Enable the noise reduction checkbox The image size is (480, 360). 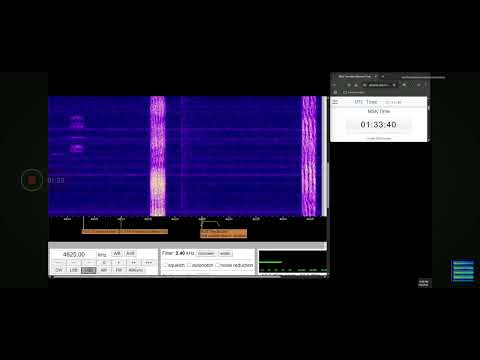(218, 265)
